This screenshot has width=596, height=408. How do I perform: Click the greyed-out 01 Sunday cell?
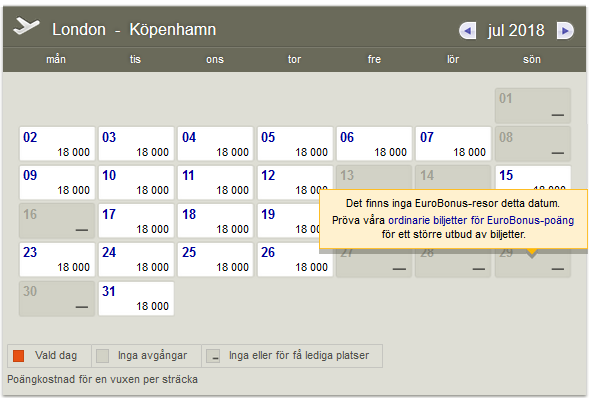point(533,106)
